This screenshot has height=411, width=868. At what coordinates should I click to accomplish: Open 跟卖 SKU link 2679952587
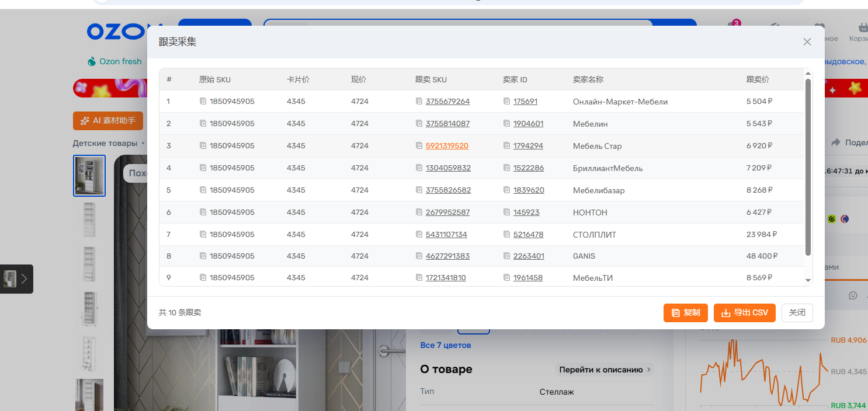(x=447, y=213)
